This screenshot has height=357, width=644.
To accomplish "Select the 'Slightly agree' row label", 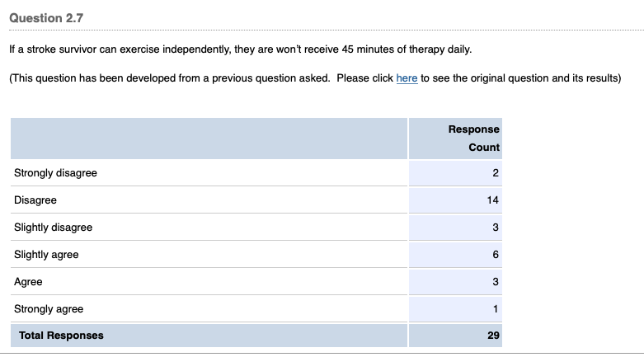I will pyautogui.click(x=46, y=255).
